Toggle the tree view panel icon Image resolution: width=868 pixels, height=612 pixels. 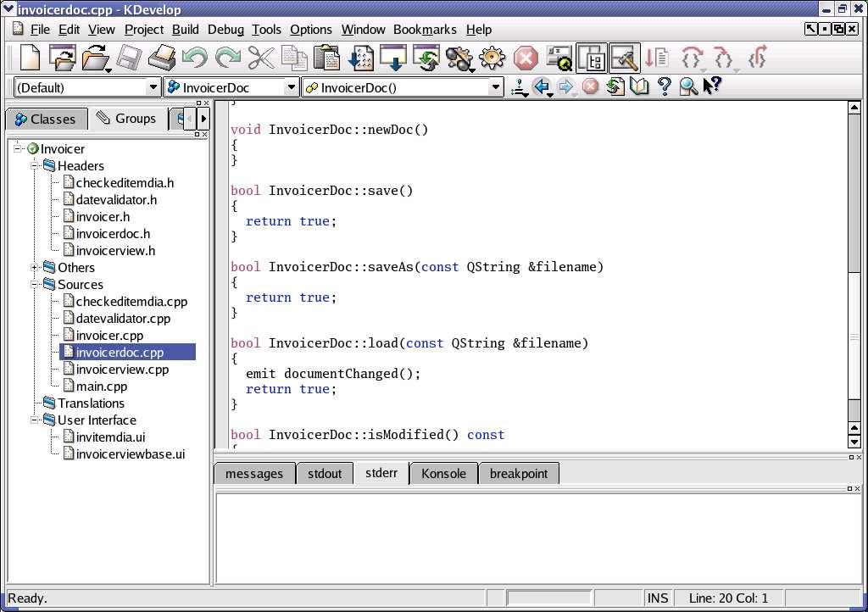pyautogui.click(x=592, y=58)
